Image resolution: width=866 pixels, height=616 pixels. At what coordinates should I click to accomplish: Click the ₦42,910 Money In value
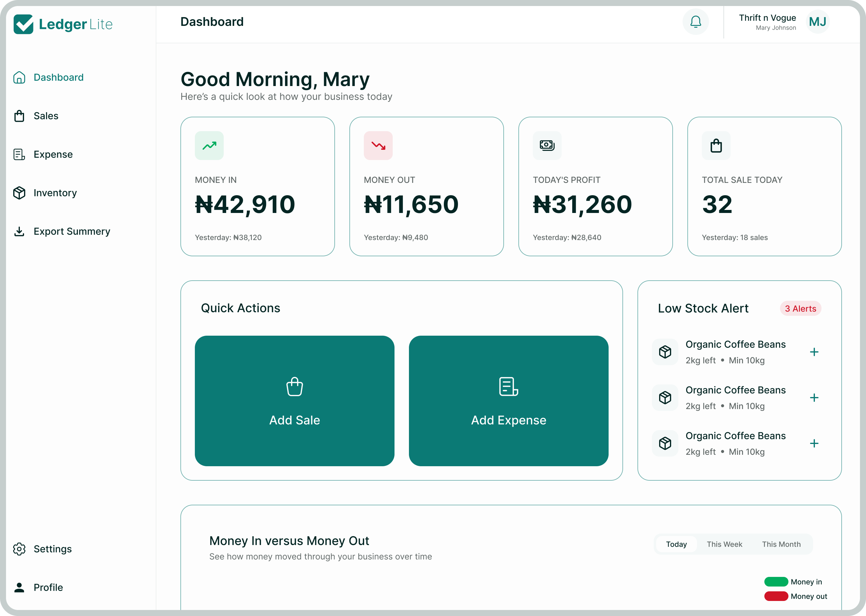[x=245, y=205]
